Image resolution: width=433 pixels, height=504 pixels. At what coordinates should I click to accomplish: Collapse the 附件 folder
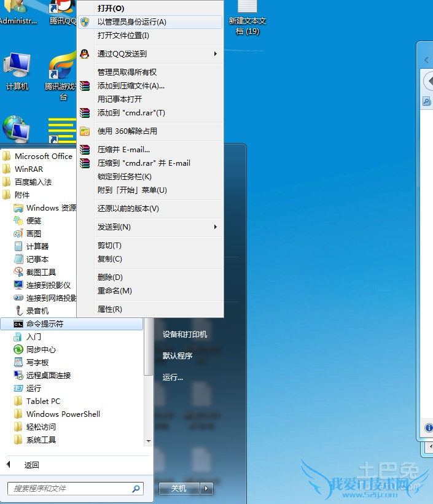click(x=17, y=195)
